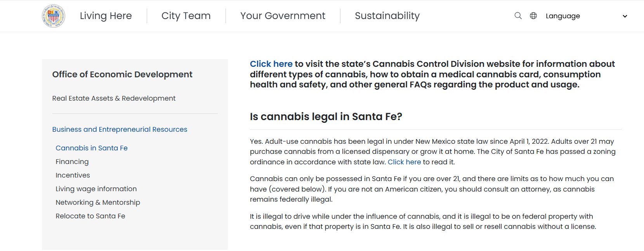Screen dimensions: 644x251
Task: Open the Incentives sidebar link
Action: [x=73, y=175]
